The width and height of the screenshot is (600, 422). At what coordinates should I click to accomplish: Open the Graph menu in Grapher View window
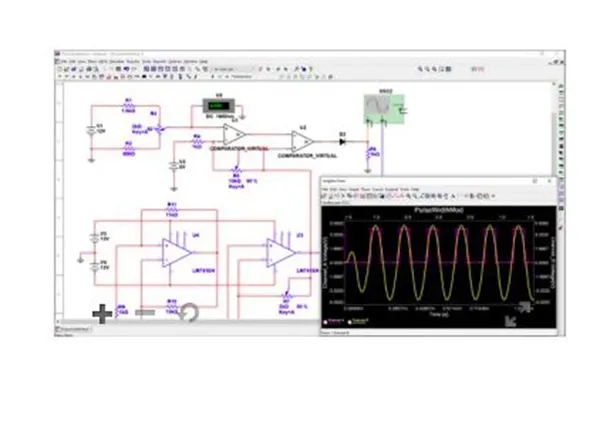point(354,189)
